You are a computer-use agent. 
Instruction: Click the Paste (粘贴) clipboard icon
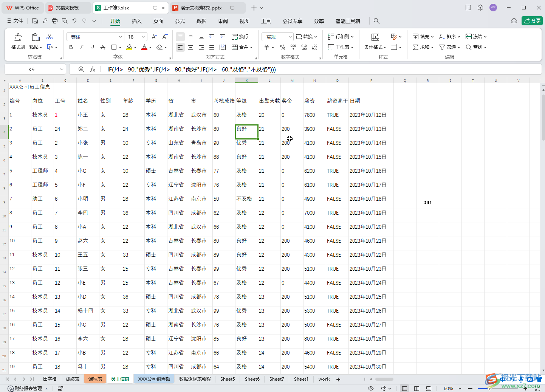coord(36,37)
